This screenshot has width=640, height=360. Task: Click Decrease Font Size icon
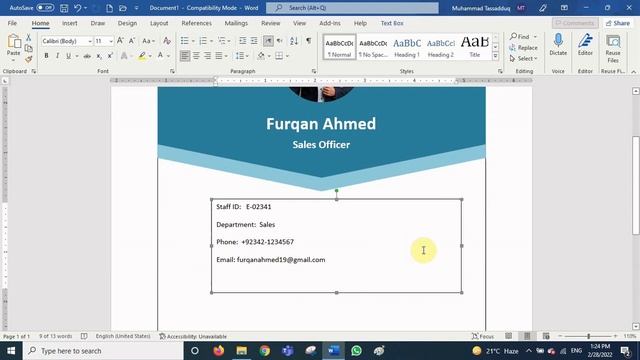pyautogui.click(x=132, y=41)
